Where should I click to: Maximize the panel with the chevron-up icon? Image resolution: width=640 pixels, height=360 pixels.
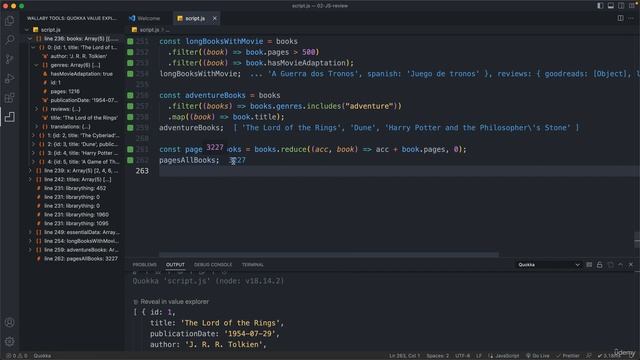[620, 265]
